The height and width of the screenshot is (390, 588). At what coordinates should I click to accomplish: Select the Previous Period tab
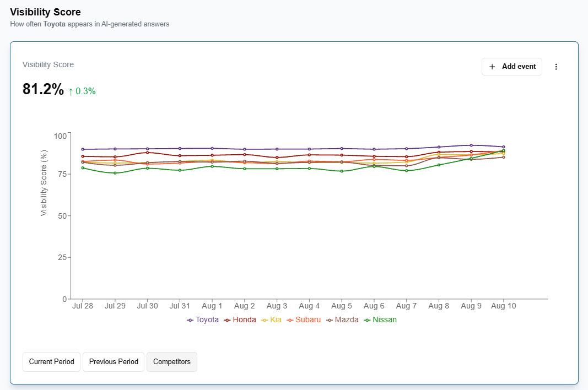tap(114, 362)
